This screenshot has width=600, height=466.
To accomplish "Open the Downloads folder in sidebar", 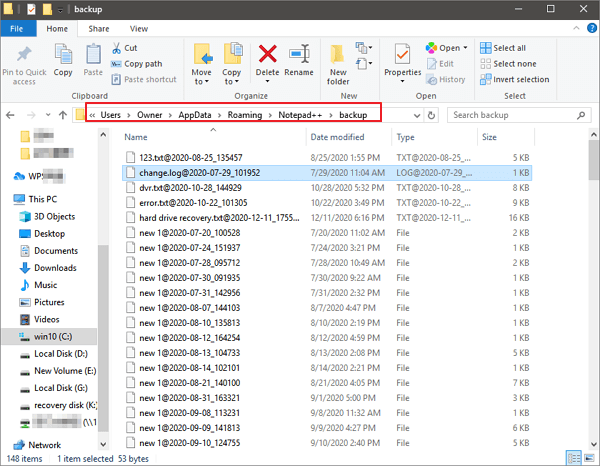I will point(55,268).
